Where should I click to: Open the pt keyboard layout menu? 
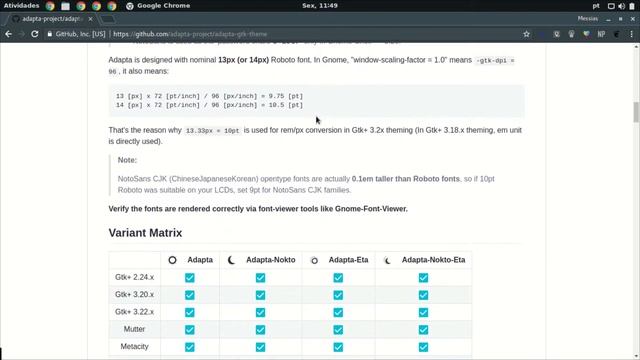(596, 6)
